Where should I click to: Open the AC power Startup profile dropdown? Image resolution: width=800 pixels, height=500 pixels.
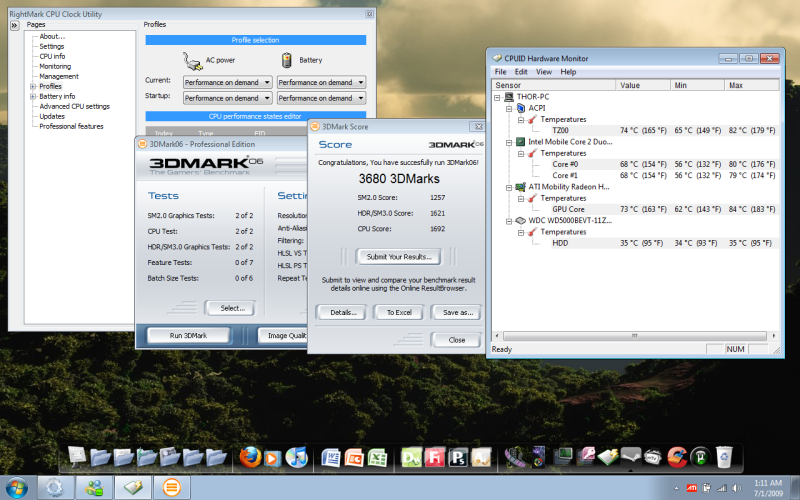pos(228,98)
